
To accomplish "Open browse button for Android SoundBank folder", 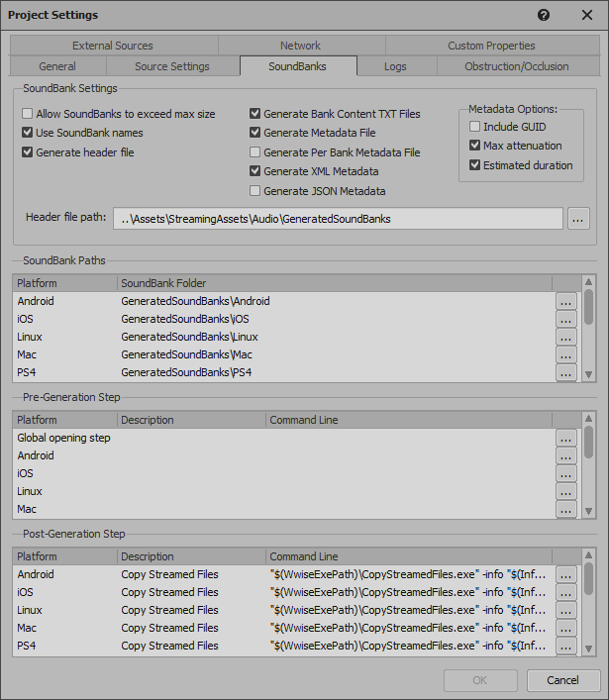I will click(x=565, y=302).
